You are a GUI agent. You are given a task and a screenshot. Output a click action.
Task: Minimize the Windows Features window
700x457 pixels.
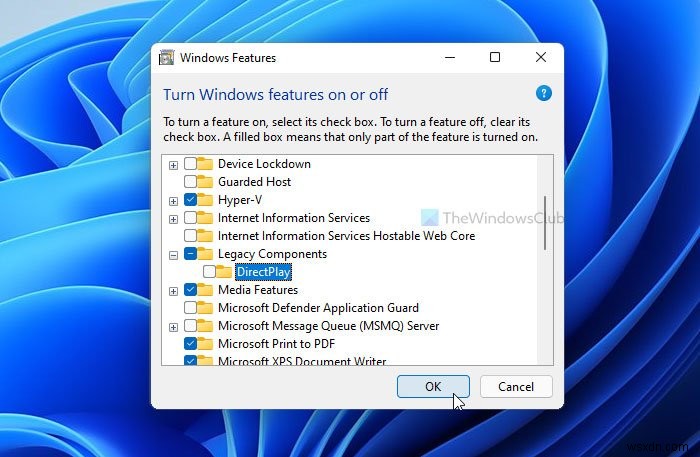point(450,57)
